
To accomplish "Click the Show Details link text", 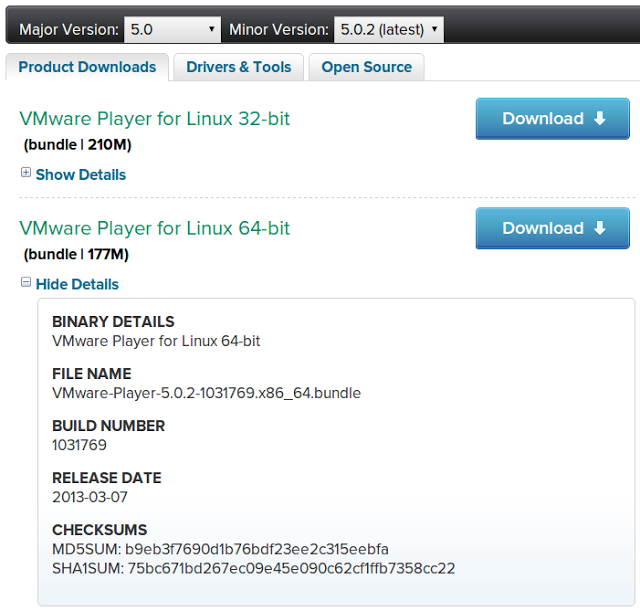I will click(81, 175).
